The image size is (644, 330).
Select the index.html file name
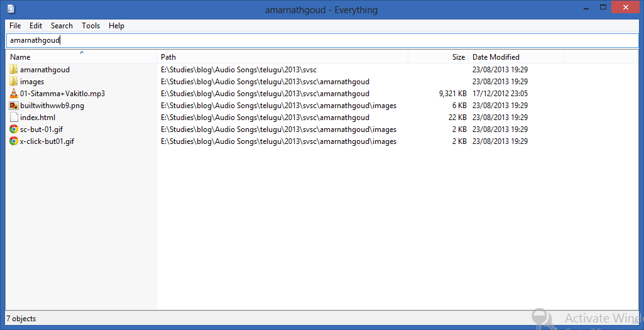(x=37, y=117)
